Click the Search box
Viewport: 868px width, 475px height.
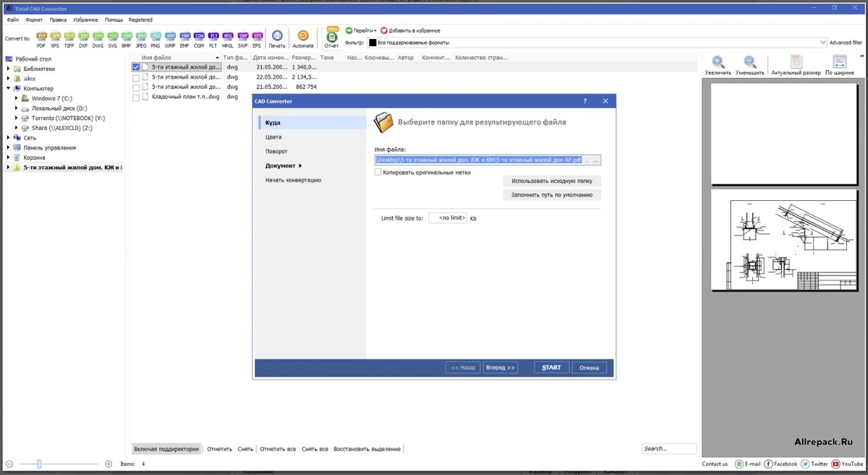tap(669, 449)
